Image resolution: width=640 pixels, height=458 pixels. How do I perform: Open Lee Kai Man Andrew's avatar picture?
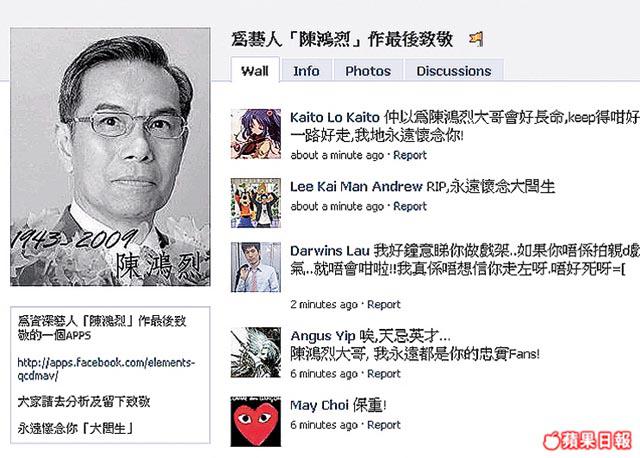click(x=256, y=203)
